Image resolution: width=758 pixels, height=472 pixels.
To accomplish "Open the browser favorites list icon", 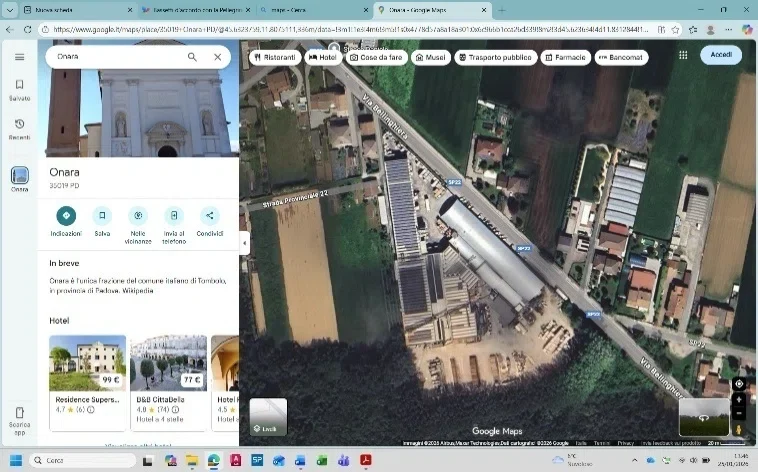I will tap(693, 30).
